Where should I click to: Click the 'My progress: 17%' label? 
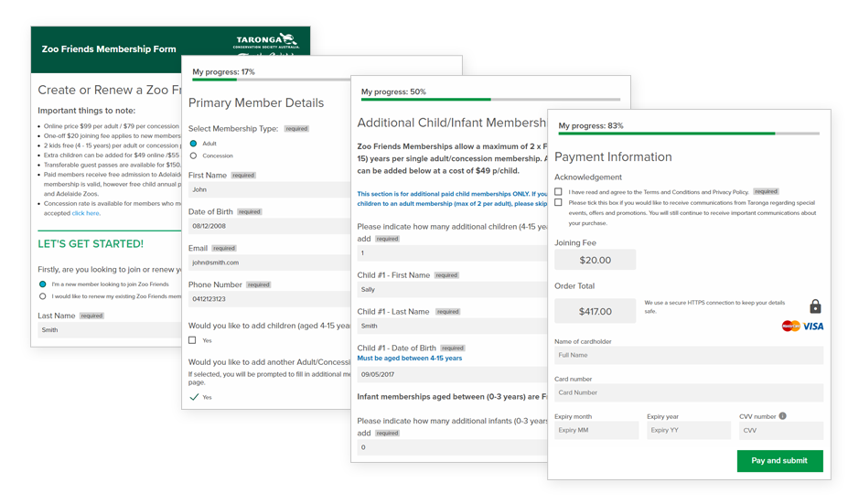(223, 71)
